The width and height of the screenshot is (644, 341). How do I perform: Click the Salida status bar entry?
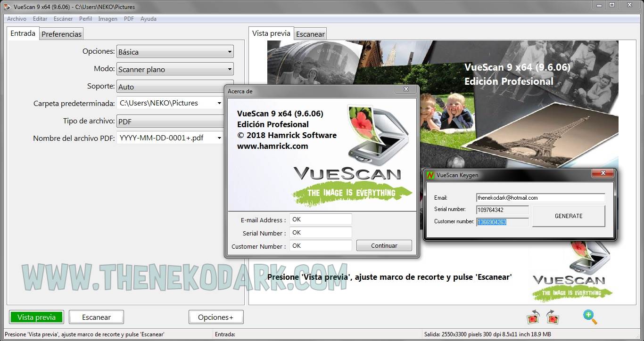coord(487,334)
